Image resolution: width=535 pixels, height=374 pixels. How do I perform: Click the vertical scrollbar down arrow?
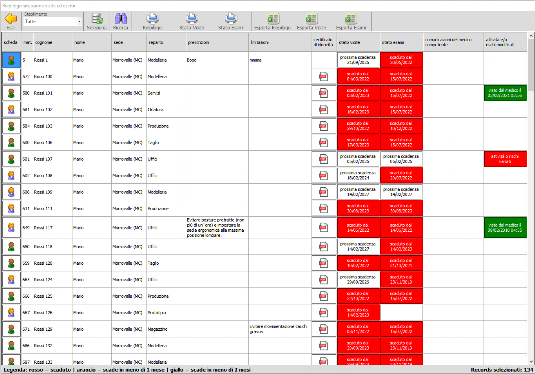[531, 362]
